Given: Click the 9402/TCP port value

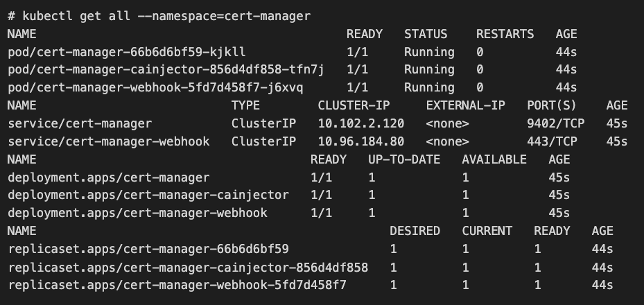Looking at the screenshot, I should click(552, 123).
